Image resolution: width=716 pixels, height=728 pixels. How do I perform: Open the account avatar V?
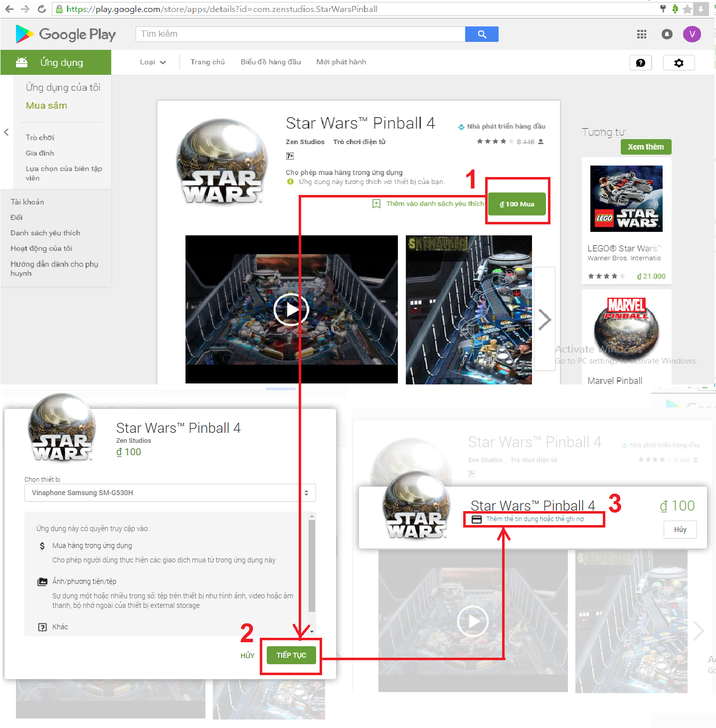click(692, 34)
